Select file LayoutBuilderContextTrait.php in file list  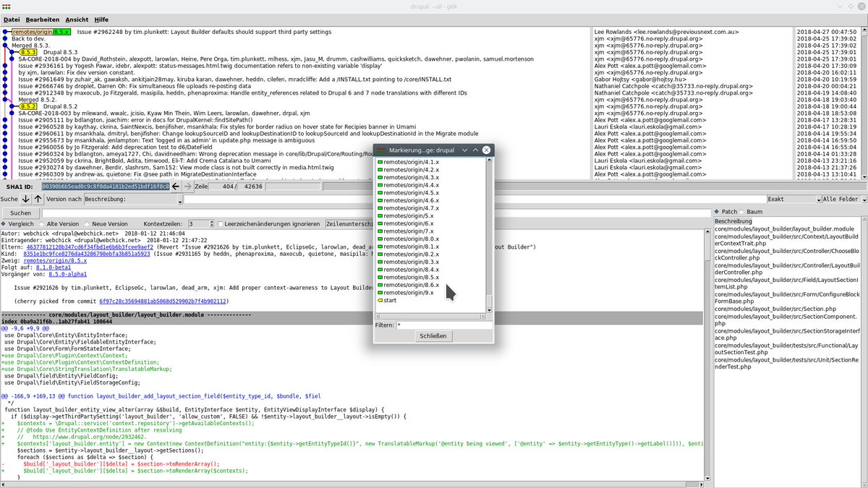tap(787, 240)
